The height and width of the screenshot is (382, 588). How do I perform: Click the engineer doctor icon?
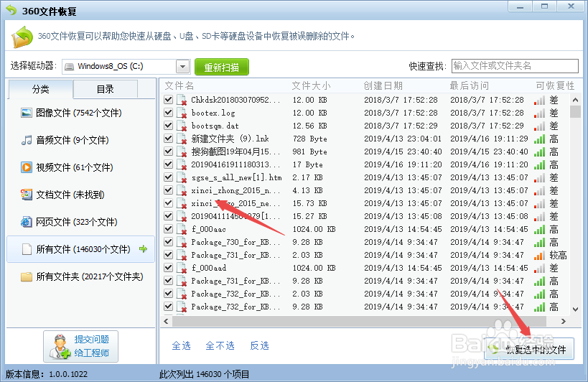pyautogui.click(x=60, y=346)
